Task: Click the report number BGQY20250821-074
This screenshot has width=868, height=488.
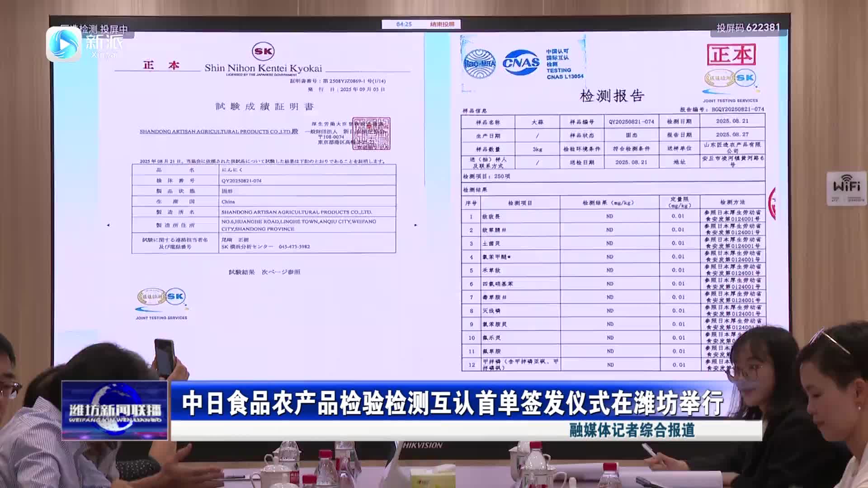Action: [x=738, y=109]
